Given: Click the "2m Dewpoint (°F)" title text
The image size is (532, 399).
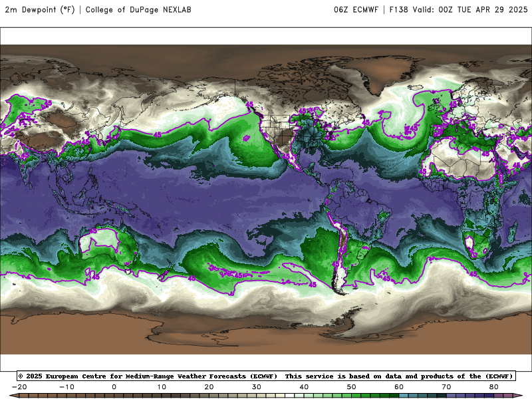Looking at the screenshot, I should pos(40,9).
